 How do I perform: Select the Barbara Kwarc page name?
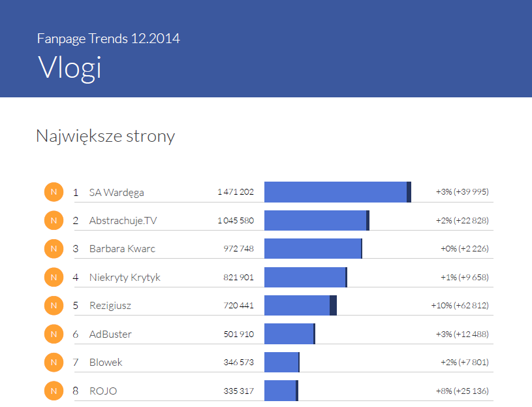(x=122, y=249)
